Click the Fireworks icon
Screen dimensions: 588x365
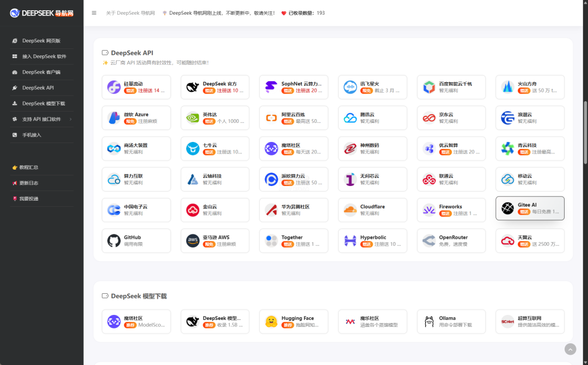point(429,210)
